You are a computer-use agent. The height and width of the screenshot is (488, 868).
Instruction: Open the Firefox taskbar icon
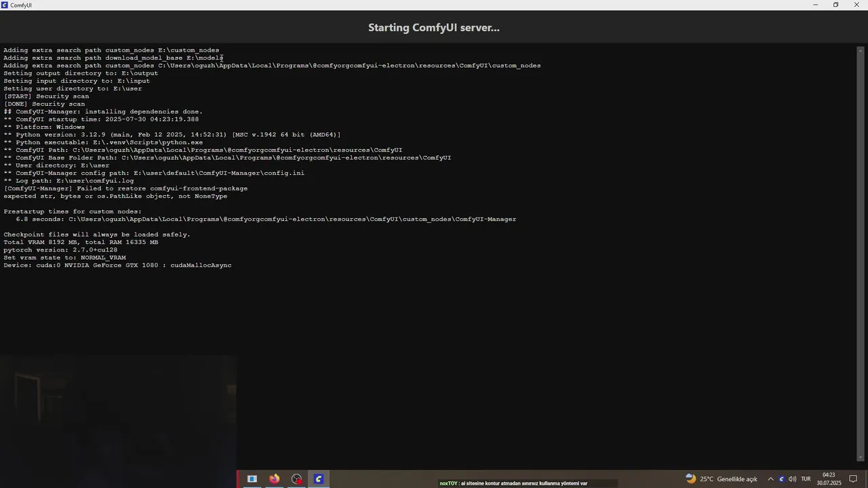(x=274, y=479)
